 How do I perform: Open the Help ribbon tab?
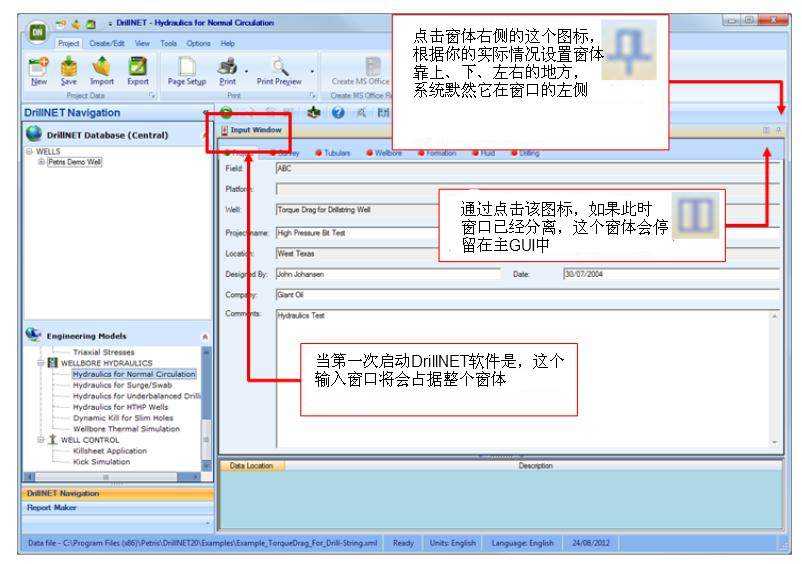228,43
